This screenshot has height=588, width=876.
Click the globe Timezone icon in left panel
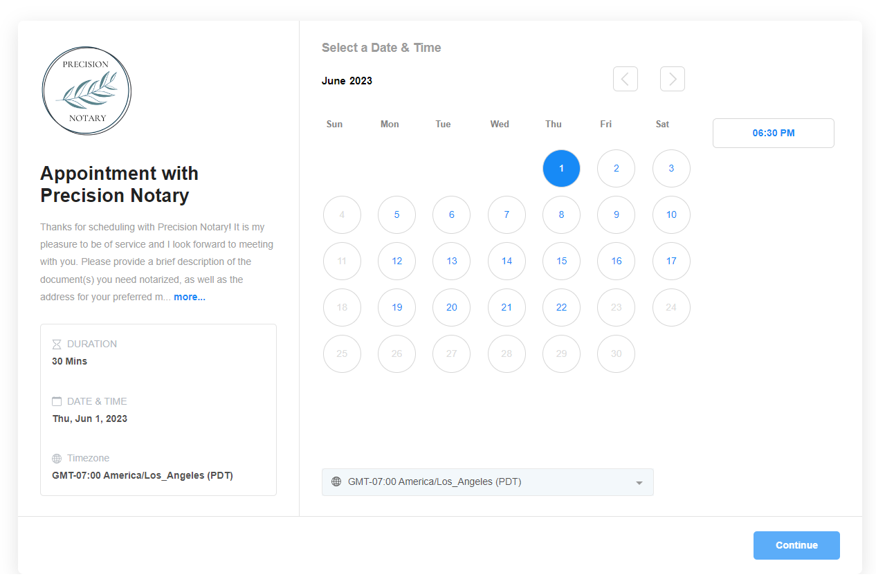coord(56,458)
